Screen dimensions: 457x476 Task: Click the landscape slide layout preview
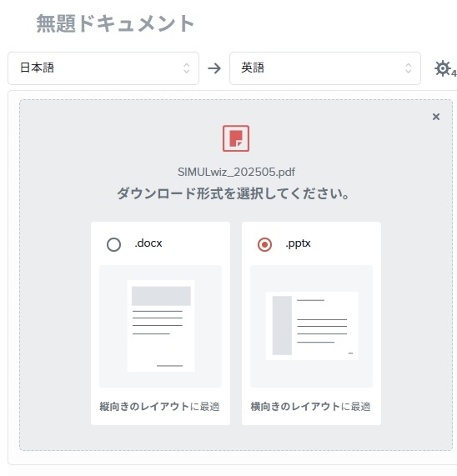tap(312, 326)
